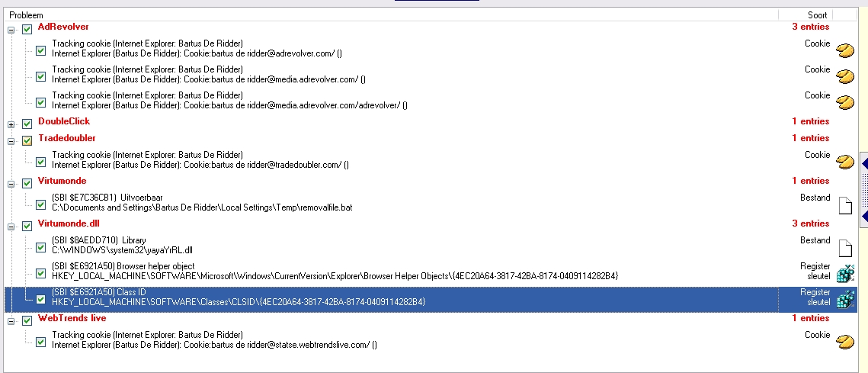Uncheck the statse.webtrendslive.com cookie checkbox
868x373 pixels.
pos(40,342)
